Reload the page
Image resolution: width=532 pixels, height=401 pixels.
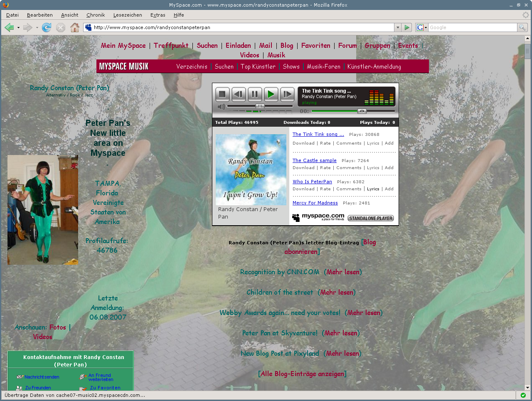[47, 27]
